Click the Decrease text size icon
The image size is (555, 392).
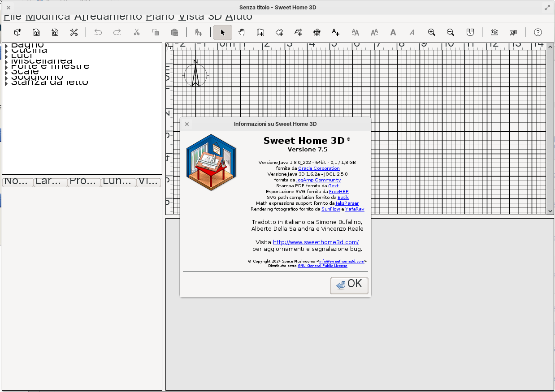coord(374,32)
